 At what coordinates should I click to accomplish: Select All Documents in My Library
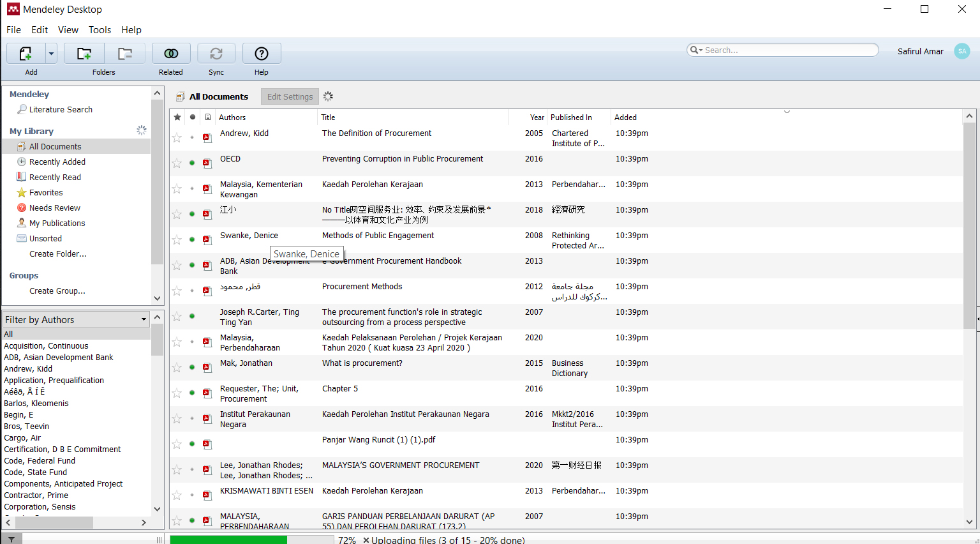pos(56,147)
